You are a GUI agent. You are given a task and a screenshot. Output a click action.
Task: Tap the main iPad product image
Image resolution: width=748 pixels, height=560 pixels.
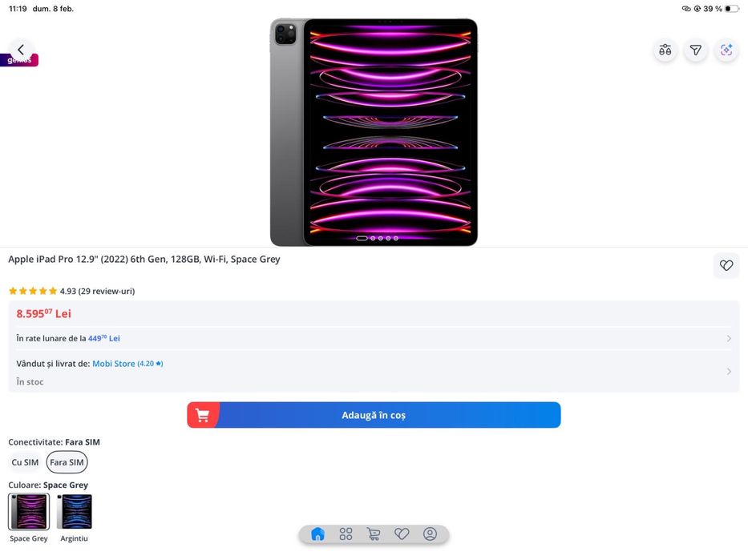click(374, 132)
